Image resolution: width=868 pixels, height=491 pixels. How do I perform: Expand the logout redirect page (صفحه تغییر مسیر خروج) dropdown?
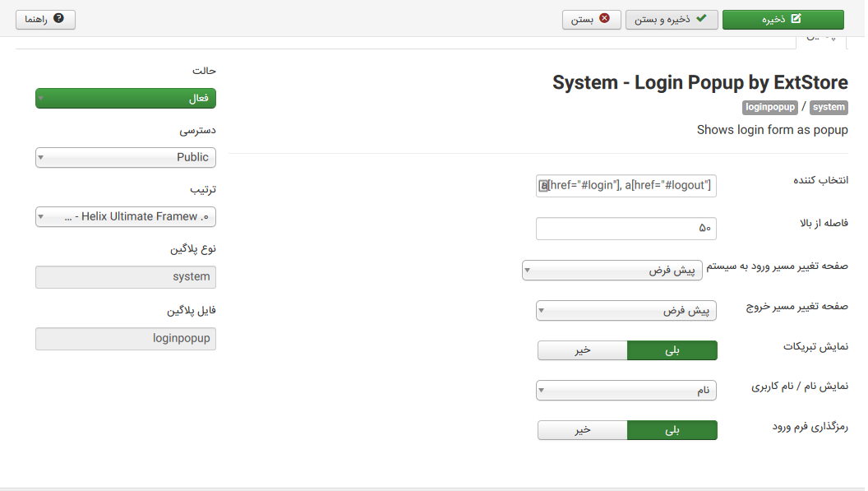[626, 310]
